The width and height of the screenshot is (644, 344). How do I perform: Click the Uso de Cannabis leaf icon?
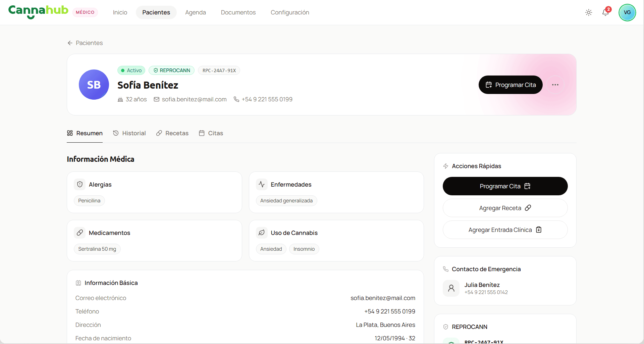click(x=262, y=233)
